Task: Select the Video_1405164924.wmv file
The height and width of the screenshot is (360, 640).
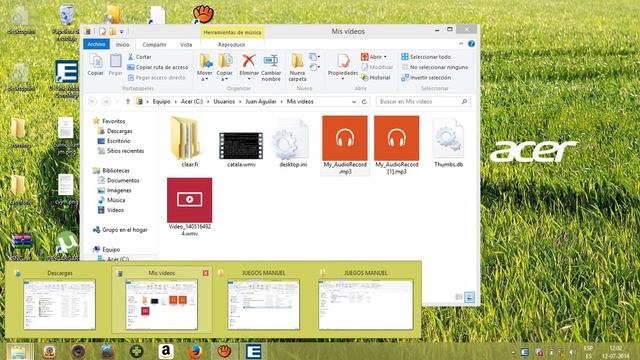Action: (190, 207)
